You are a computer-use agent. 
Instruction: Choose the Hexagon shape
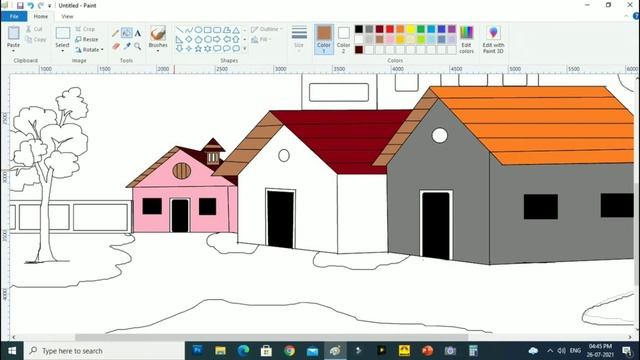pos(207,40)
